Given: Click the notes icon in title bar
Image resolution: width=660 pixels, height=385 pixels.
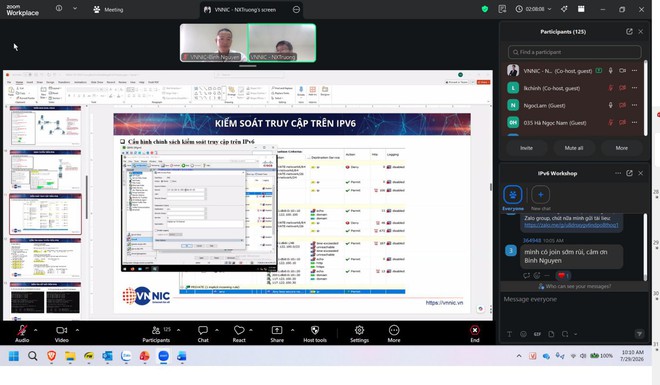Looking at the screenshot, I should (x=502, y=9).
